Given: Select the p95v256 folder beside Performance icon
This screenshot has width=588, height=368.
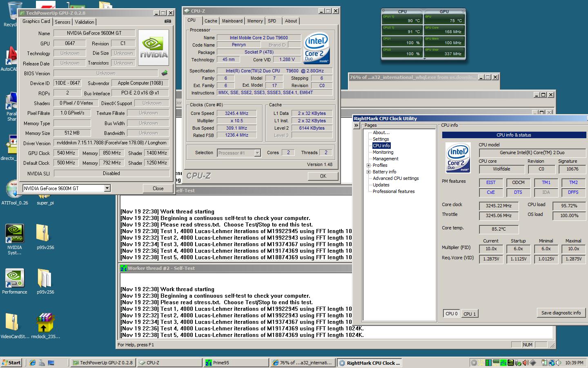Looking at the screenshot, I should pos(45,282).
